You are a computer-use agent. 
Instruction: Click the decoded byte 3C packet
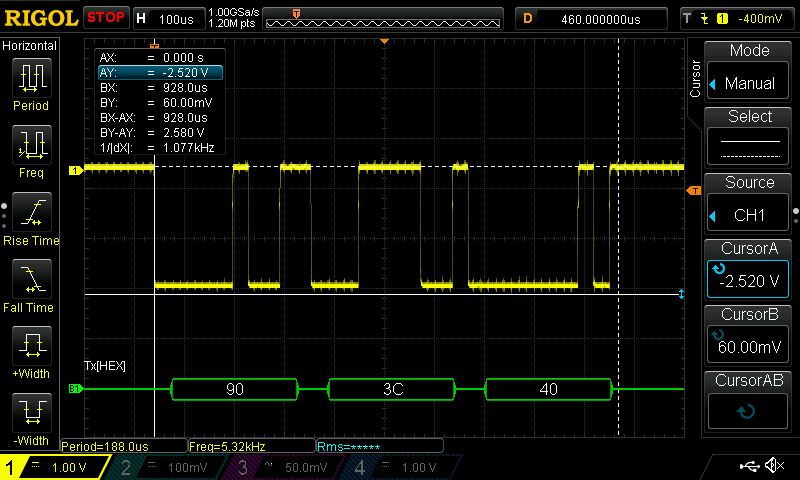coord(392,389)
